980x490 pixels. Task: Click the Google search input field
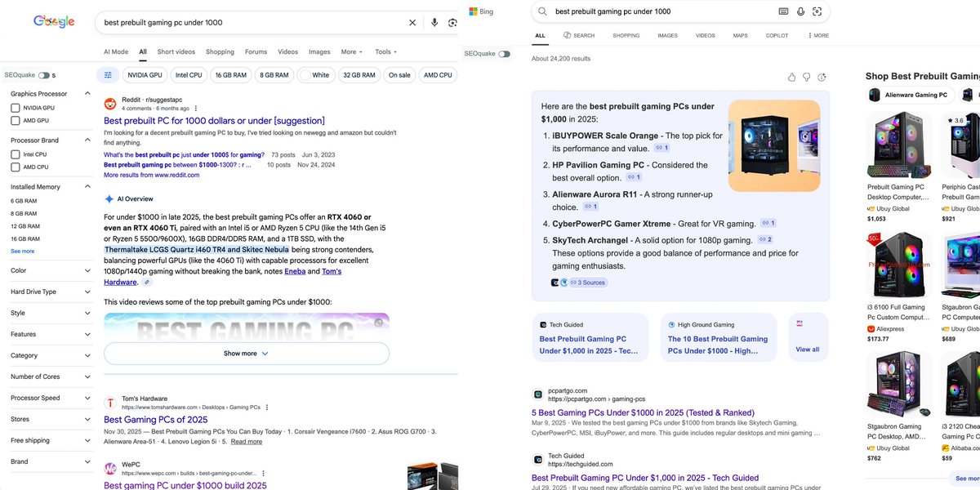tap(253, 23)
